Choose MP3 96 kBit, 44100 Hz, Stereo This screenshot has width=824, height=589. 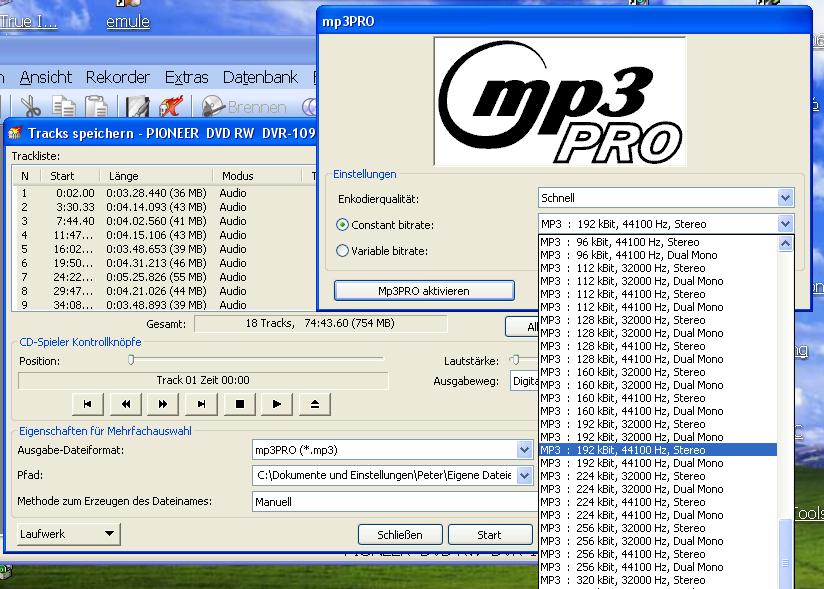pyautogui.click(x=658, y=242)
